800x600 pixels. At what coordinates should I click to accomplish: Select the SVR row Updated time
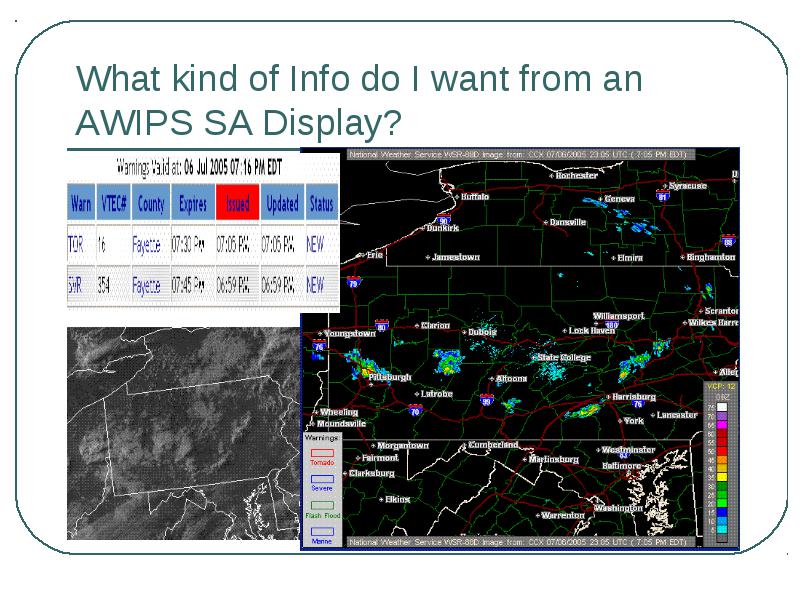pos(278,285)
